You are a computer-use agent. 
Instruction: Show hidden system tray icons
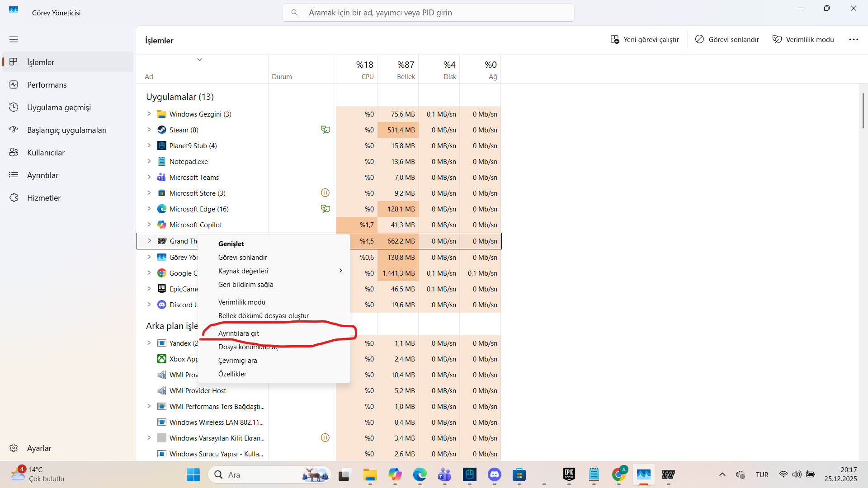(722, 475)
